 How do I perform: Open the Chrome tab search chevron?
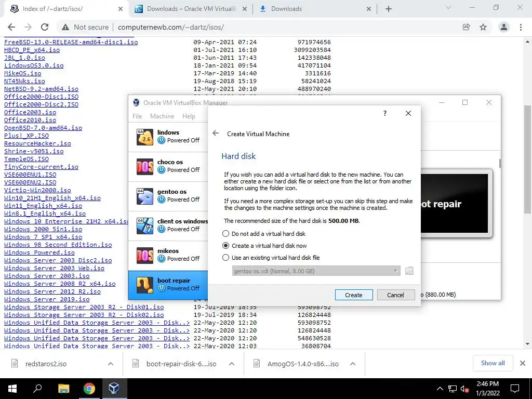coord(448,7)
